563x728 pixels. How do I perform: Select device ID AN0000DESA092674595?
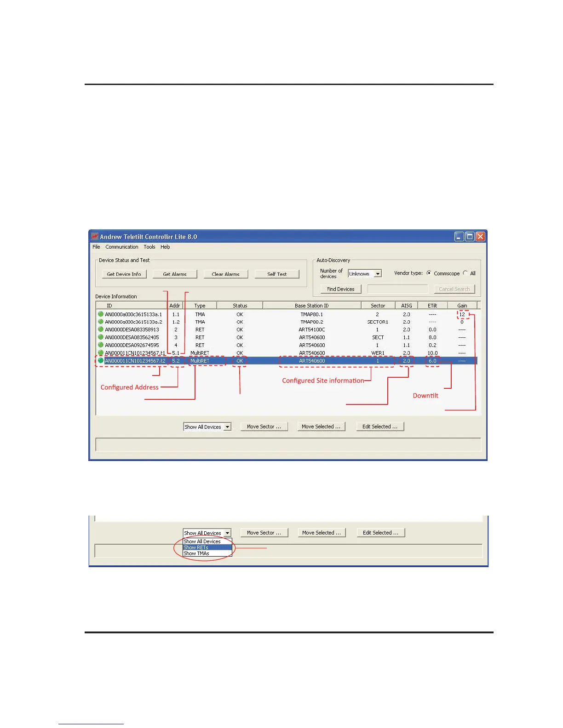(x=132, y=345)
